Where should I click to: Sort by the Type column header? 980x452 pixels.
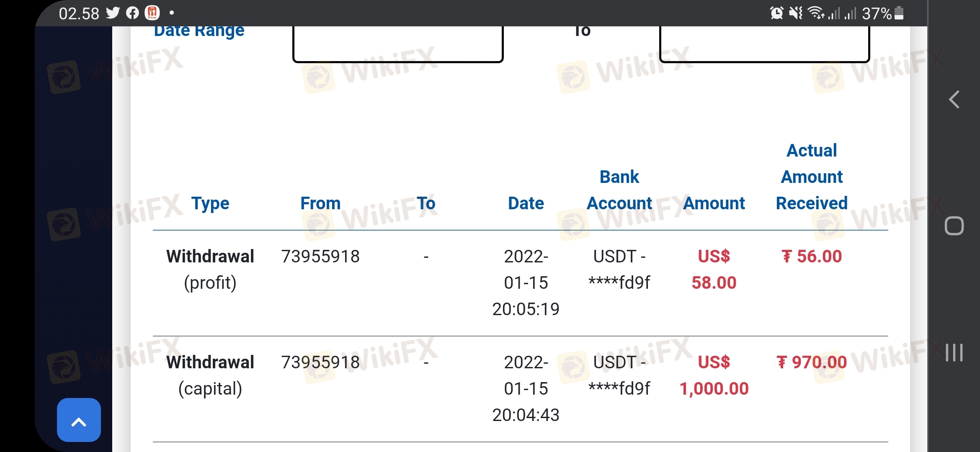pyautogui.click(x=210, y=203)
